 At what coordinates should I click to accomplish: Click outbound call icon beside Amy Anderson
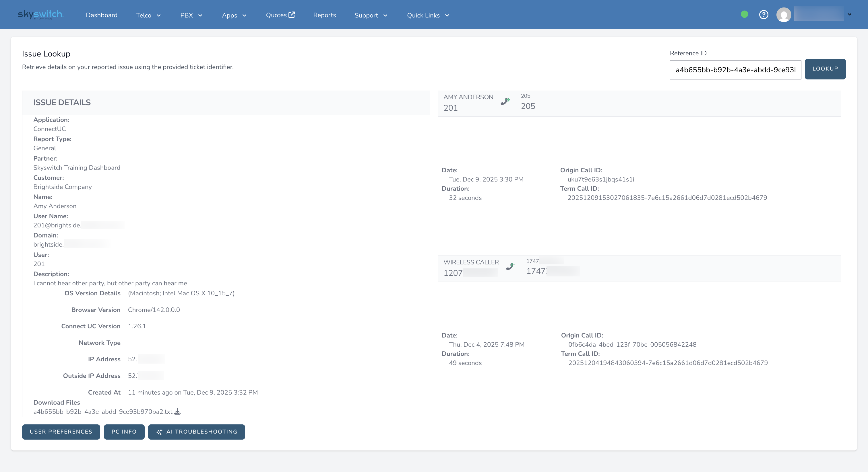(x=505, y=101)
